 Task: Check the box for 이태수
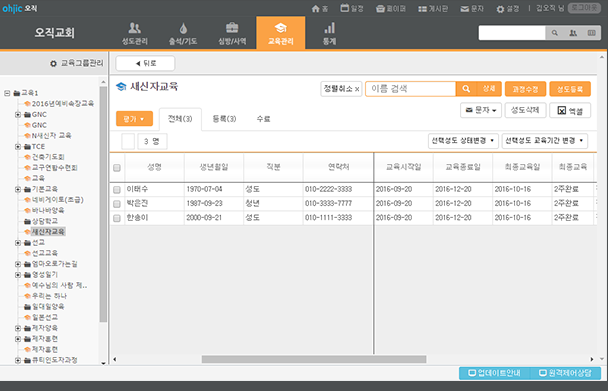coord(117,190)
